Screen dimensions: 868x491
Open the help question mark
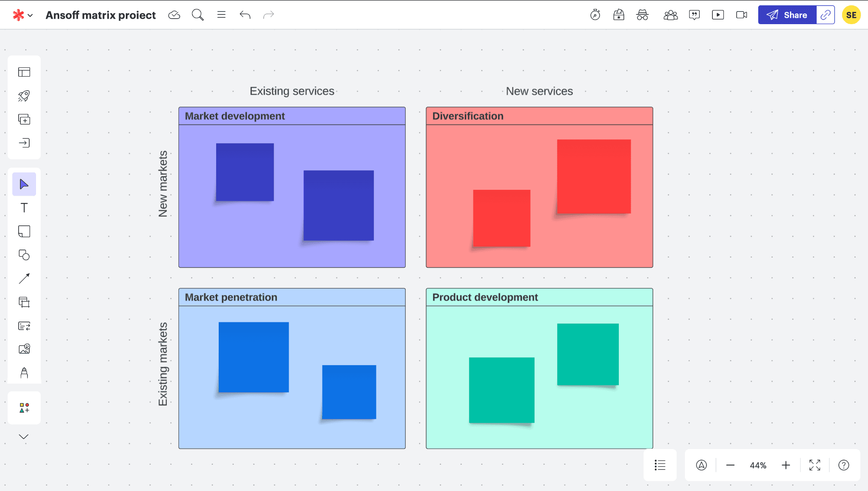click(x=844, y=465)
